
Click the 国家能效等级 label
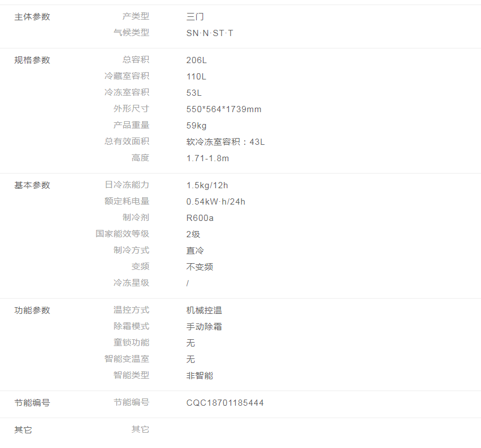[x=122, y=234]
